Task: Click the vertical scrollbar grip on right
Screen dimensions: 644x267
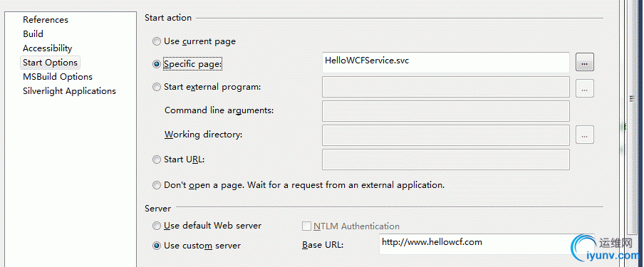Action: [x=633, y=98]
